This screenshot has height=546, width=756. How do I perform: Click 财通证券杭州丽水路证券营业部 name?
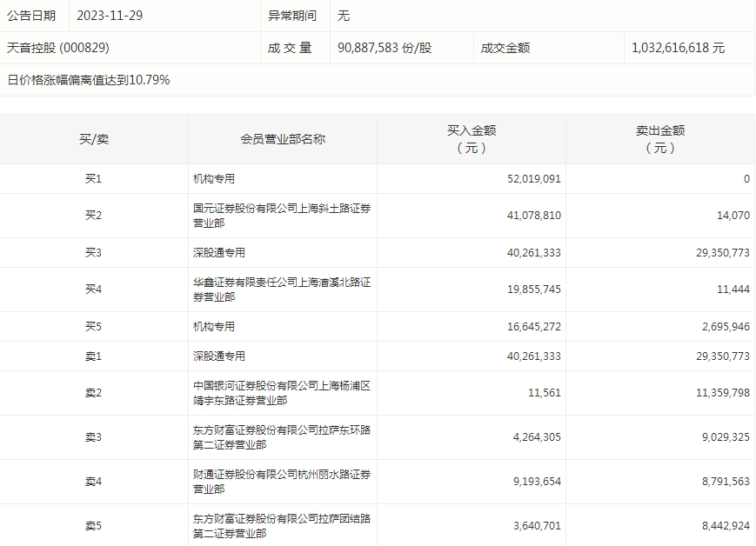point(282,482)
